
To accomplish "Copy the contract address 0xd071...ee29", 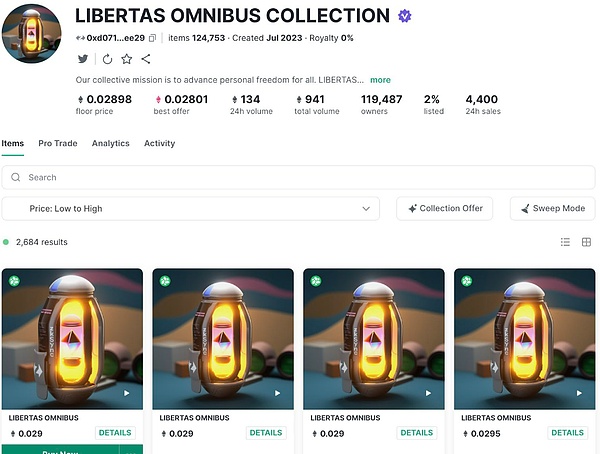I will (153, 38).
